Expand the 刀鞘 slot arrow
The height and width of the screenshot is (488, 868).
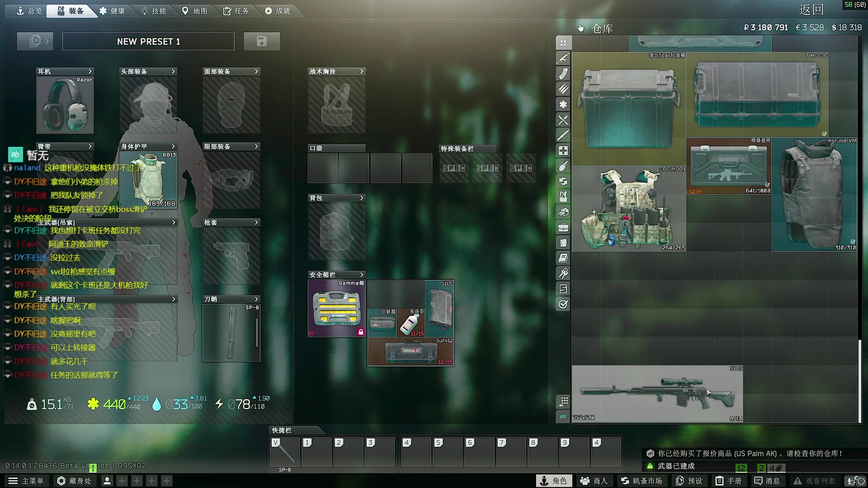click(256, 299)
